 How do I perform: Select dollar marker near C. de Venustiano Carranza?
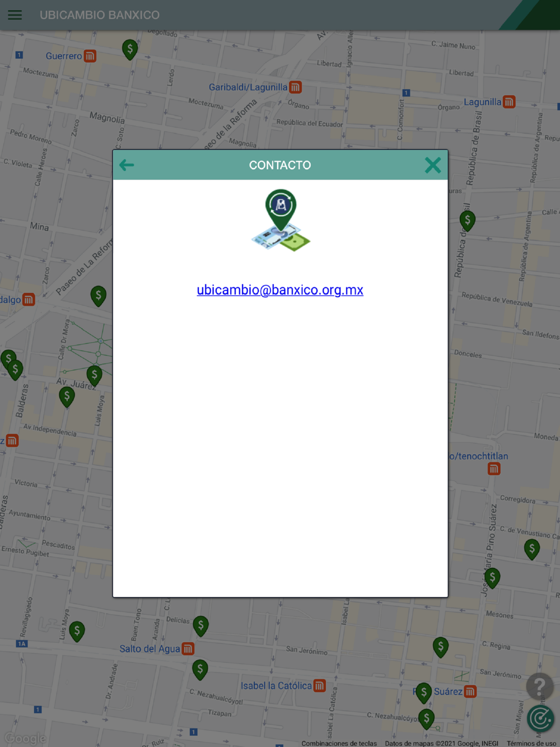pos(532,549)
